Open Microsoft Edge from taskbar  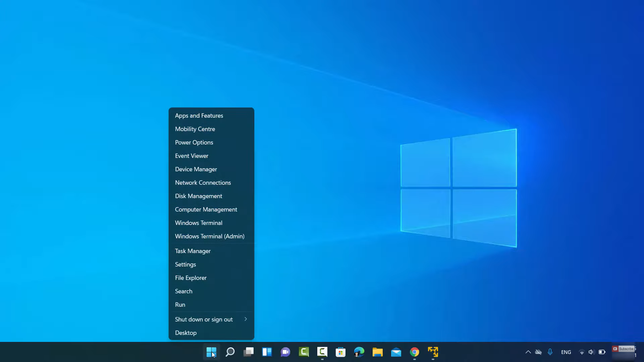pyautogui.click(x=359, y=352)
